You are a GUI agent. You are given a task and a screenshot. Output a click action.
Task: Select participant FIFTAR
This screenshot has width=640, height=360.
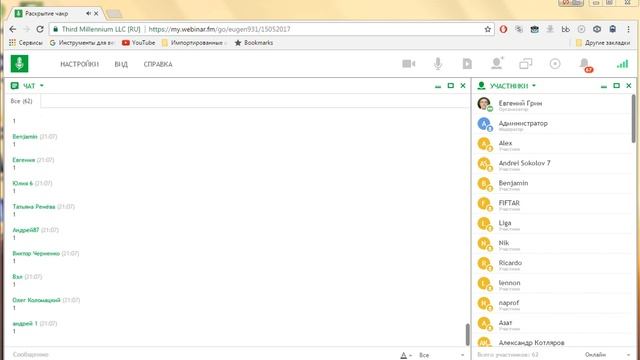point(551,204)
